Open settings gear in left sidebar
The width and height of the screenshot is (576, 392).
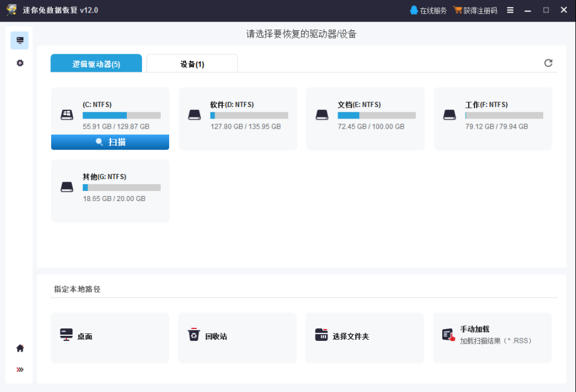tap(20, 63)
